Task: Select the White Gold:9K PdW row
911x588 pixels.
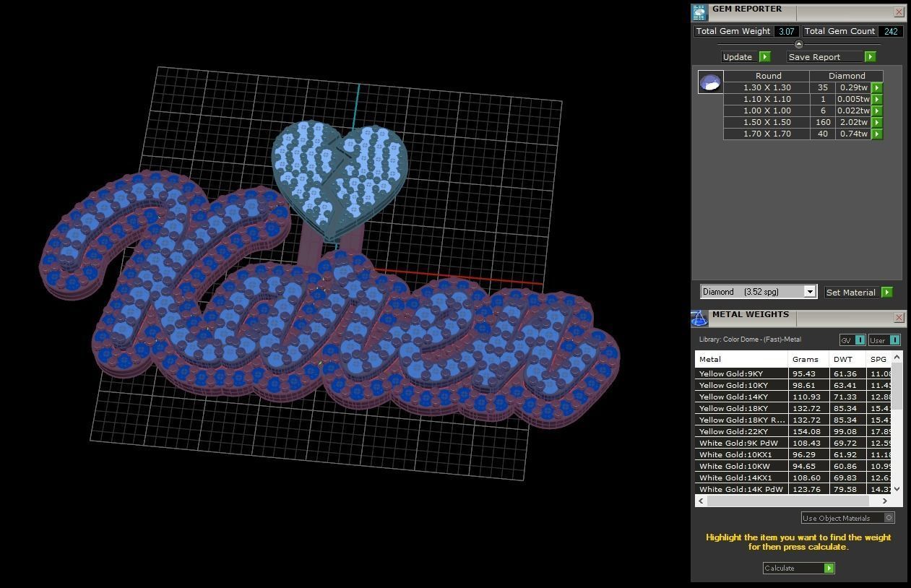Action: point(793,443)
